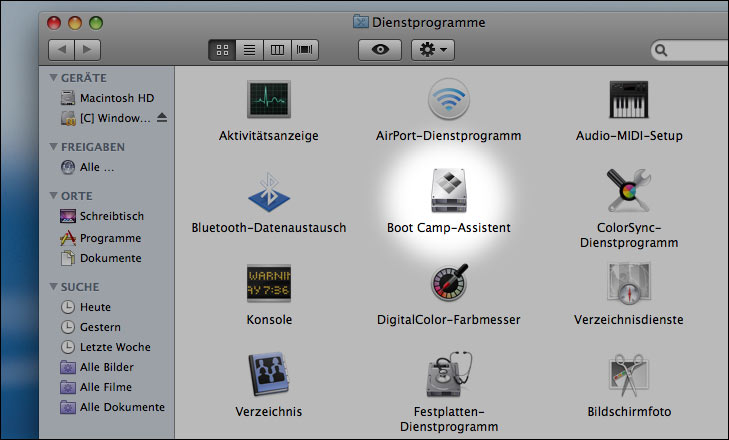The height and width of the screenshot is (440, 729).
Task: Click the "Bildschirmfoto" name label
Action: [x=629, y=412]
